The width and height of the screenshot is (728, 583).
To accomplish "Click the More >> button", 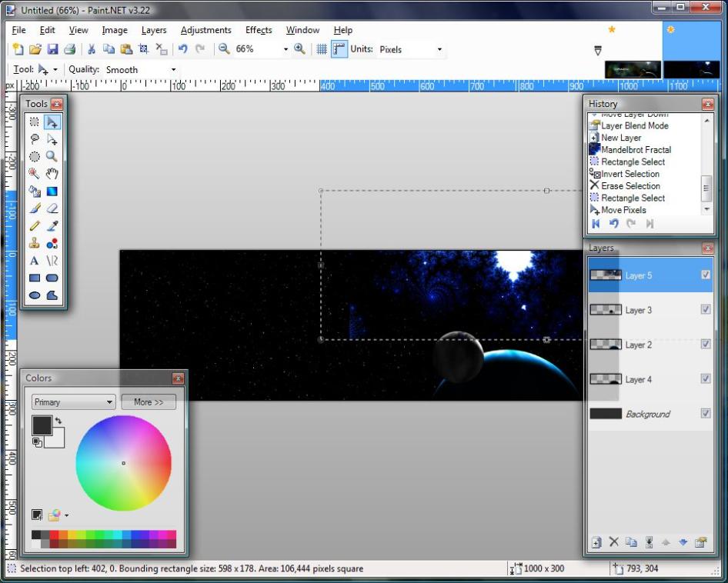I will [x=149, y=402].
